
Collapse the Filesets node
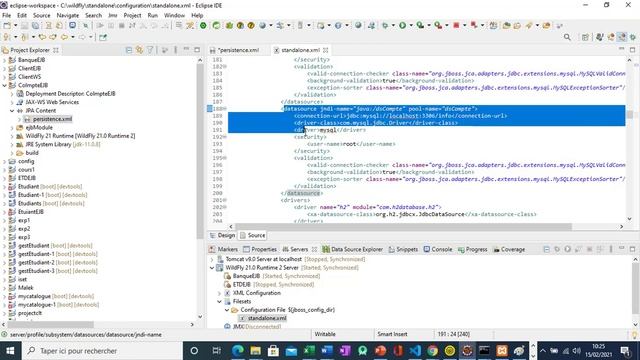click(219, 302)
